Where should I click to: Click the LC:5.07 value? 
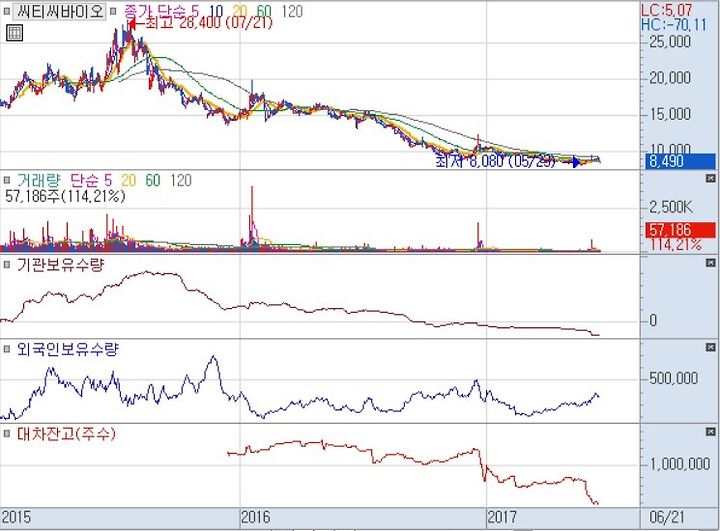[x=667, y=10]
